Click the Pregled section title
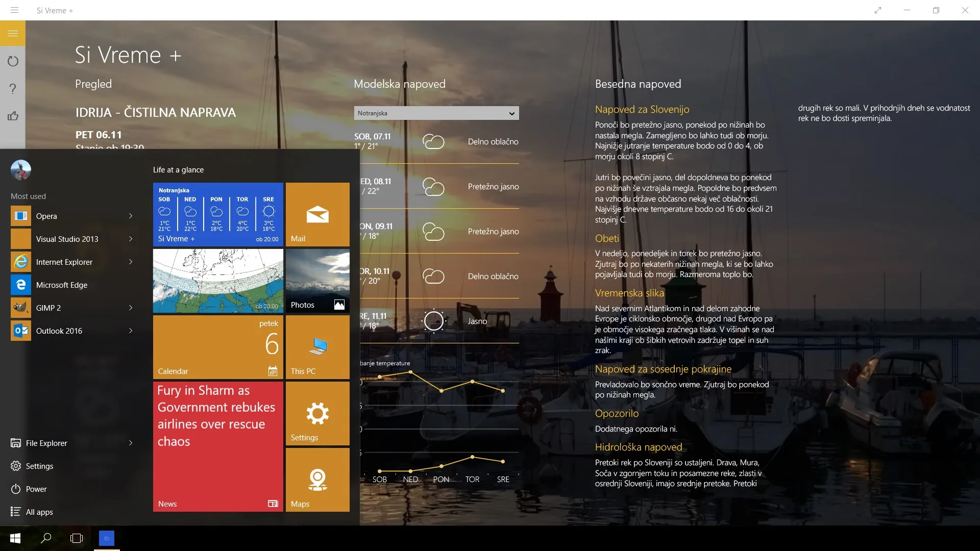 [x=93, y=84]
